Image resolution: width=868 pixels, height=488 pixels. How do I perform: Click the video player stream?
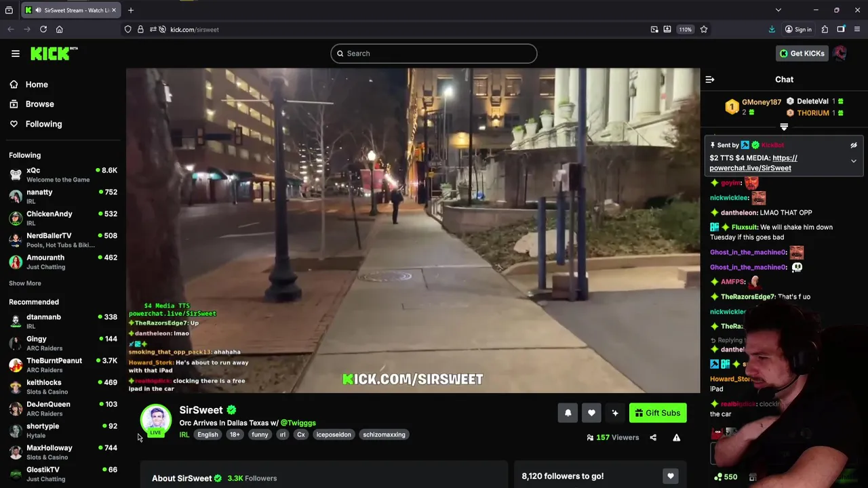click(x=413, y=230)
